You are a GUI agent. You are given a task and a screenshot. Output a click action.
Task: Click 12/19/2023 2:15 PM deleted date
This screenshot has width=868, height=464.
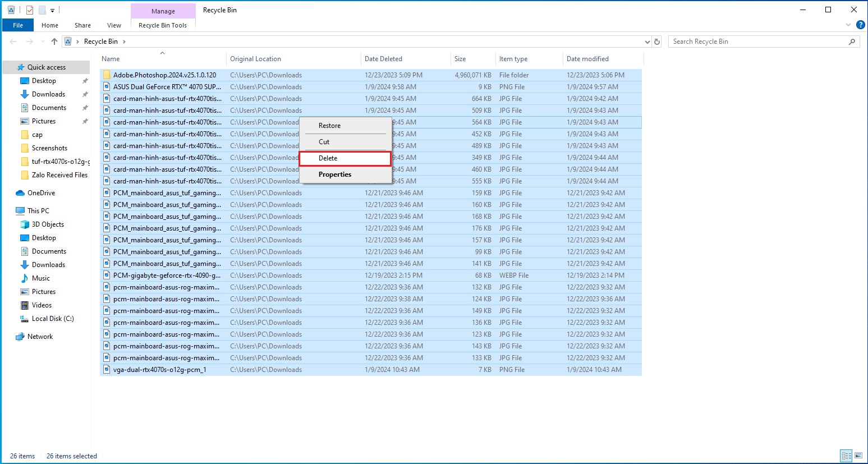(x=393, y=275)
